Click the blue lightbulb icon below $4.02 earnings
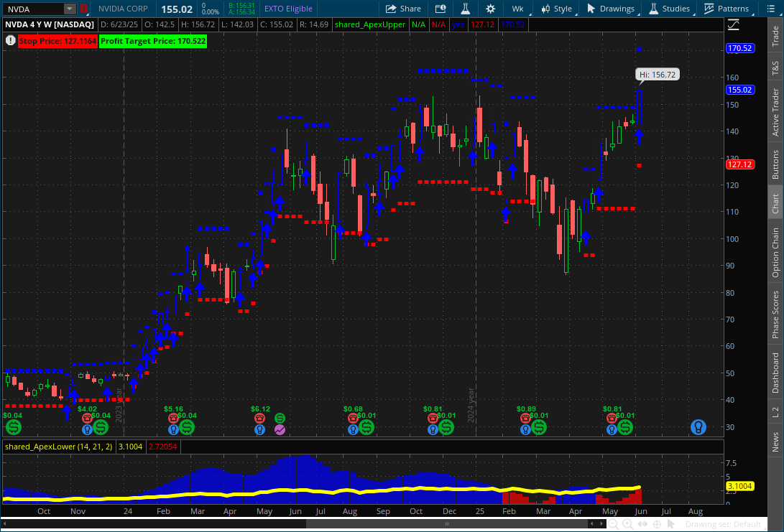The height and width of the screenshot is (532, 784). (87, 429)
